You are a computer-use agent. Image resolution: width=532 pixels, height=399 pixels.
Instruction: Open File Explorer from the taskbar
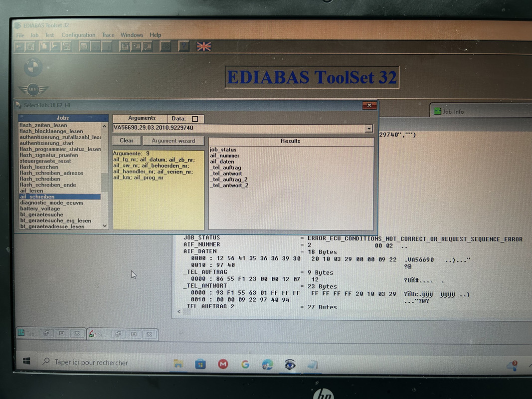(x=178, y=364)
